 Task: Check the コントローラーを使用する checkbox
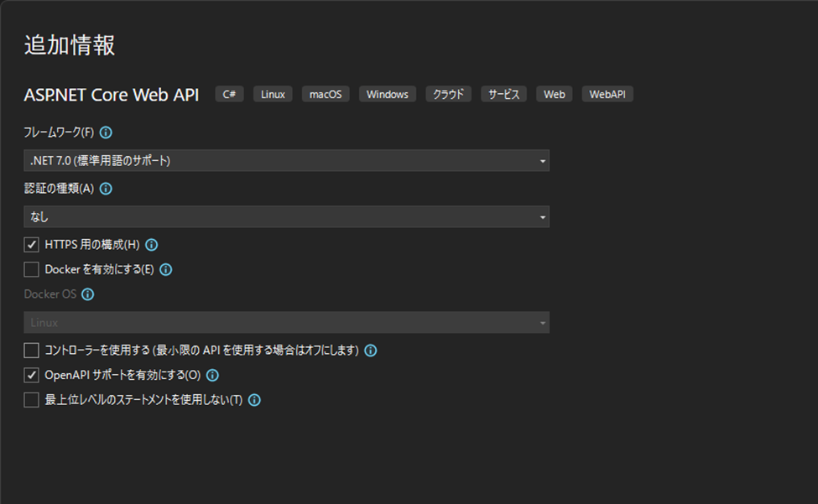[31, 351]
